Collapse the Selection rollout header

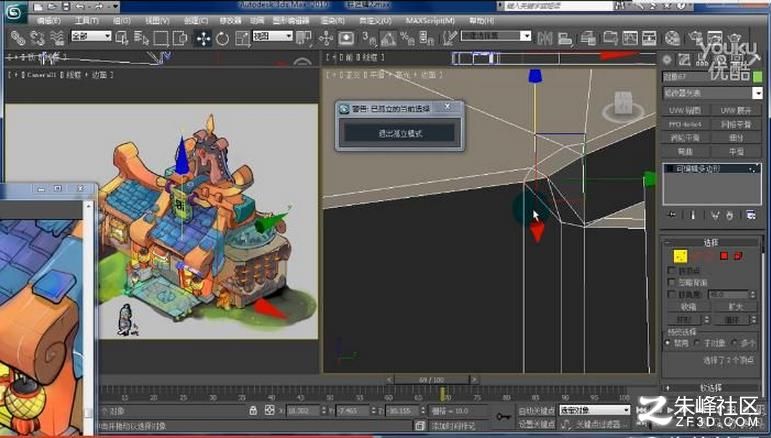coord(711,242)
